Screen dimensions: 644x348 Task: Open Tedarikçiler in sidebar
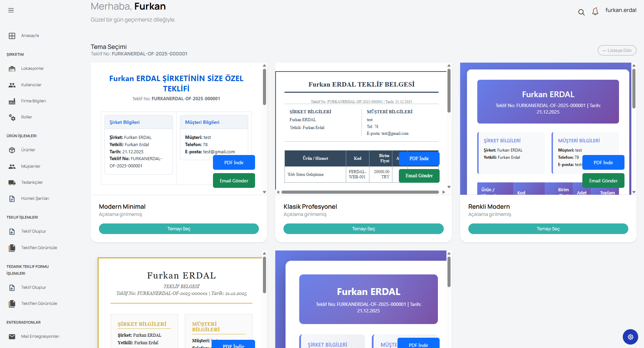pyautogui.click(x=32, y=182)
